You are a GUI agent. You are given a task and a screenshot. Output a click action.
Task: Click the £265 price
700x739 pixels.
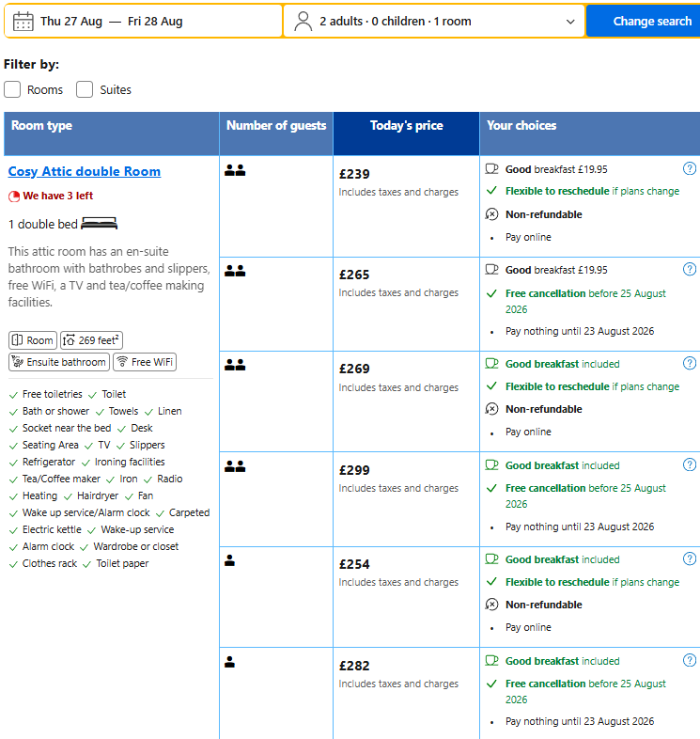354,275
